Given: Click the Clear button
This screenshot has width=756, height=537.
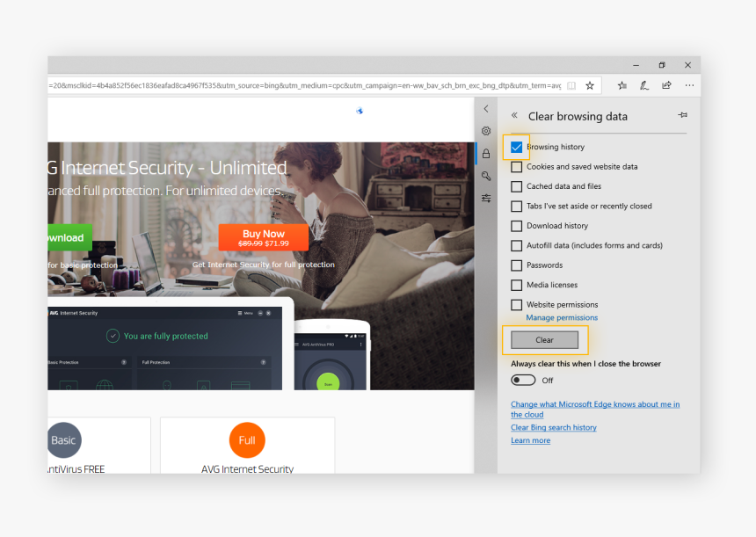Looking at the screenshot, I should coord(544,340).
